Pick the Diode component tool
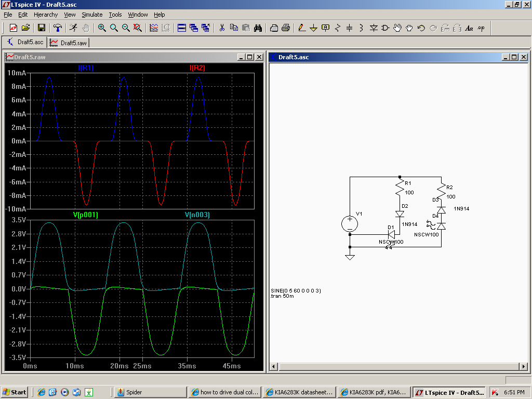The image size is (532, 399). click(x=374, y=28)
